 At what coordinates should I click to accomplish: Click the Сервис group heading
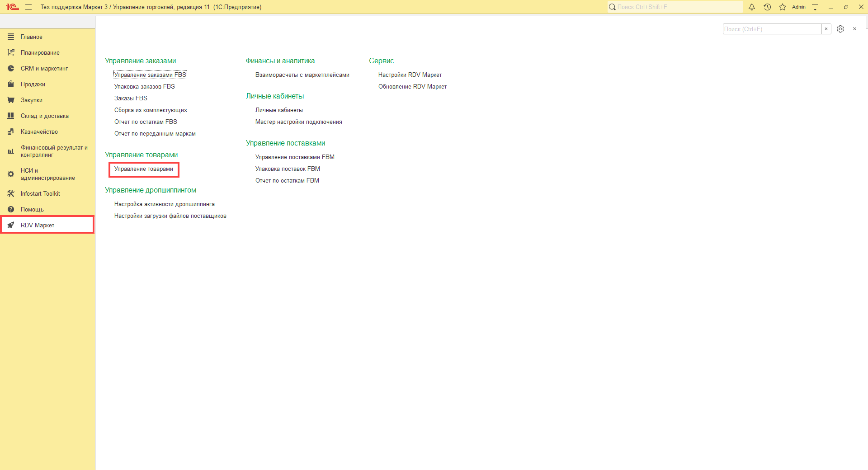coord(382,61)
